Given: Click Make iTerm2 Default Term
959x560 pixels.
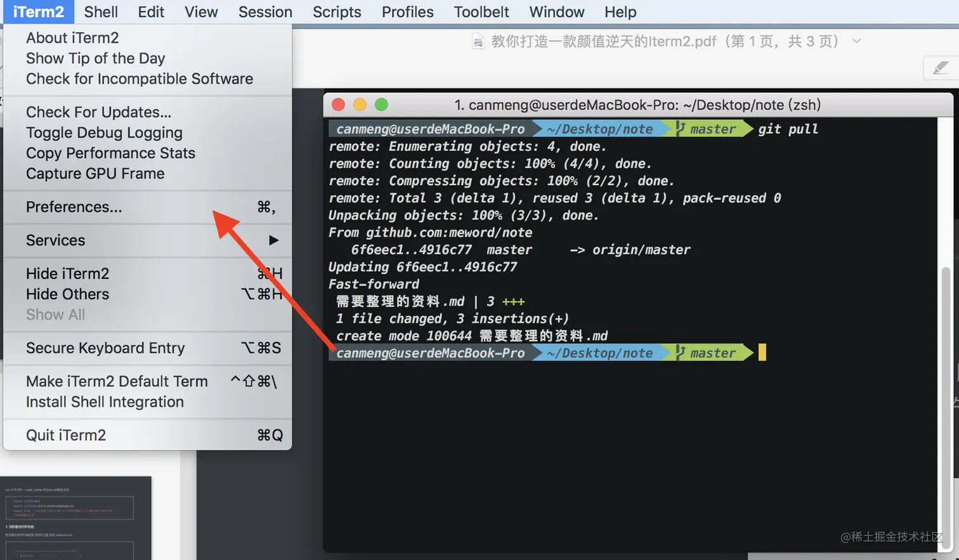Looking at the screenshot, I should [147, 381].
